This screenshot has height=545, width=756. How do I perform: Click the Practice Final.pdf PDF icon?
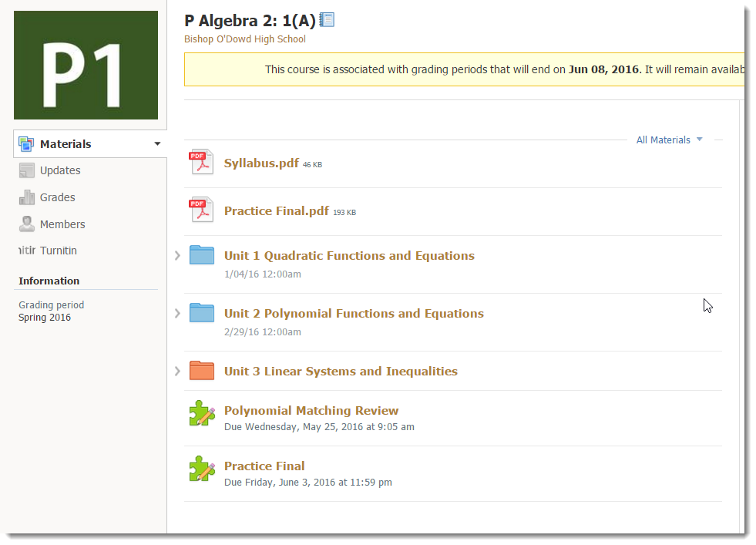pos(201,210)
